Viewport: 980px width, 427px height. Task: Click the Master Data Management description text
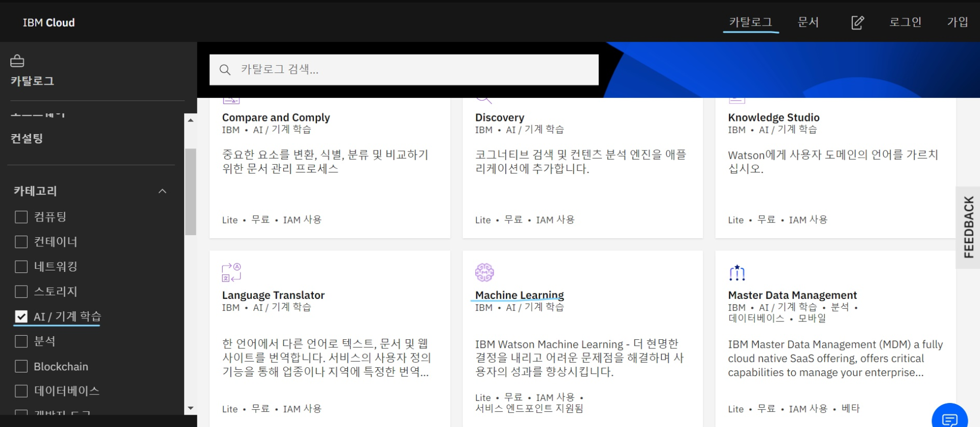click(836, 358)
